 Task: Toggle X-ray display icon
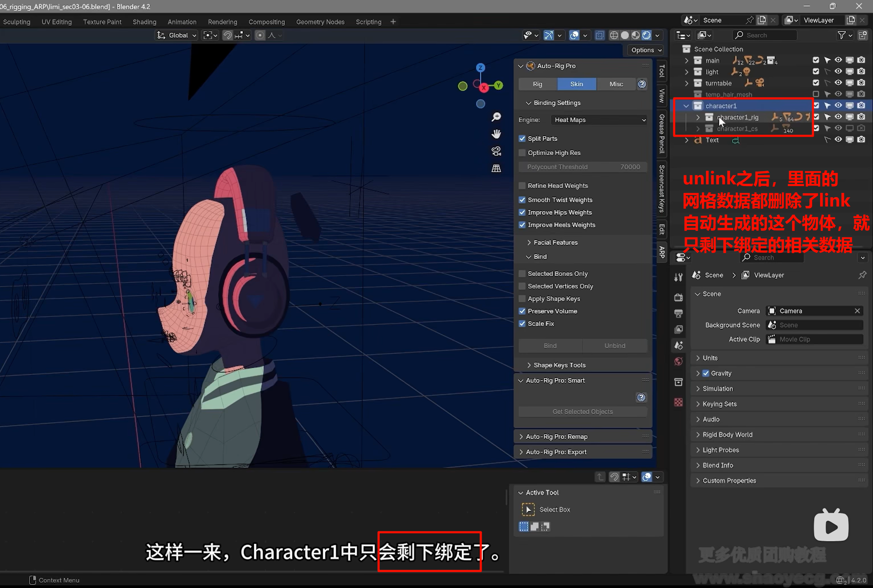(x=599, y=35)
